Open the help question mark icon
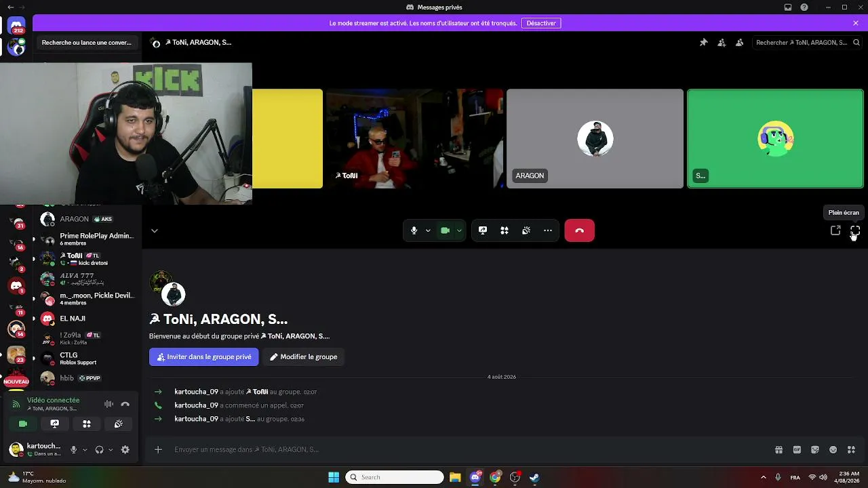 804,7
